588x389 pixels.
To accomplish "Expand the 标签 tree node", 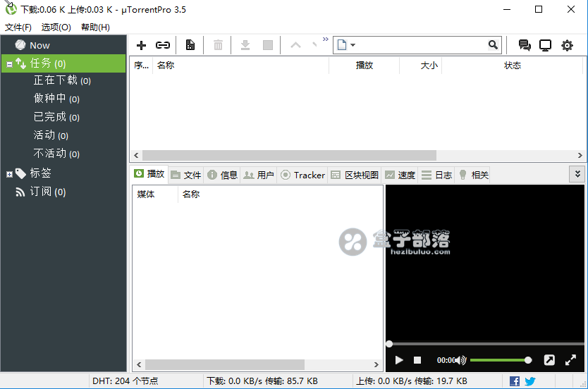I will click(9, 174).
